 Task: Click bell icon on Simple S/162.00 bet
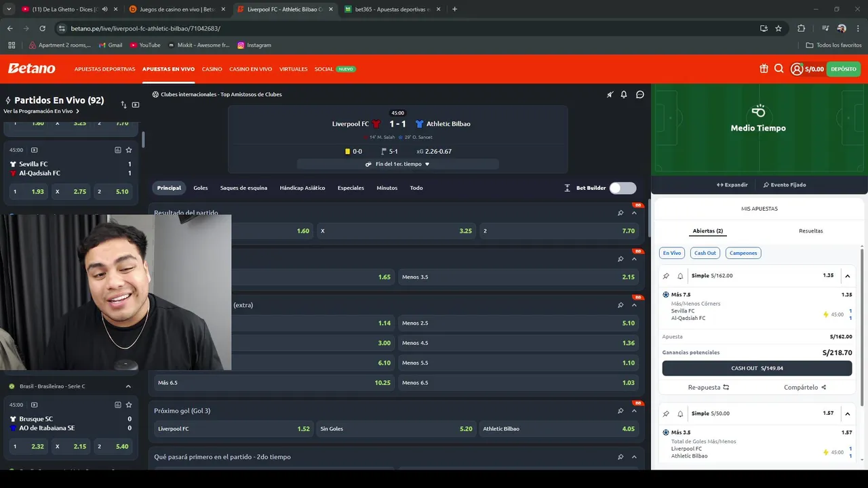pos(680,276)
